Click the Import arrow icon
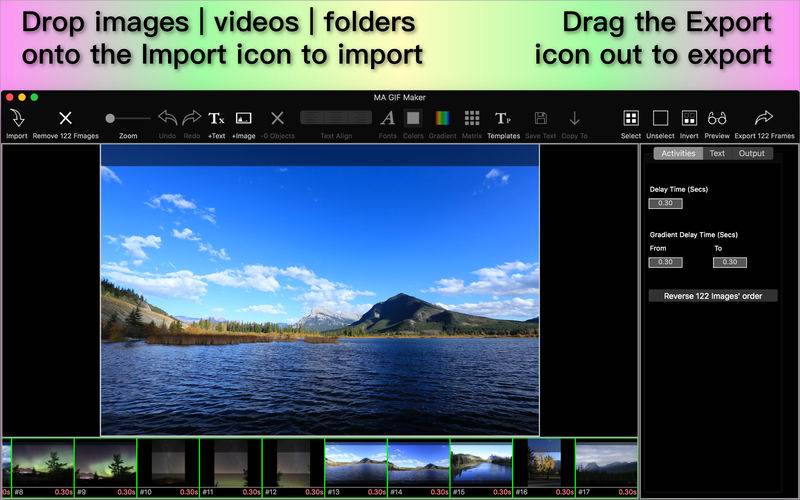Viewport: 800px width, 500px height. click(x=17, y=118)
